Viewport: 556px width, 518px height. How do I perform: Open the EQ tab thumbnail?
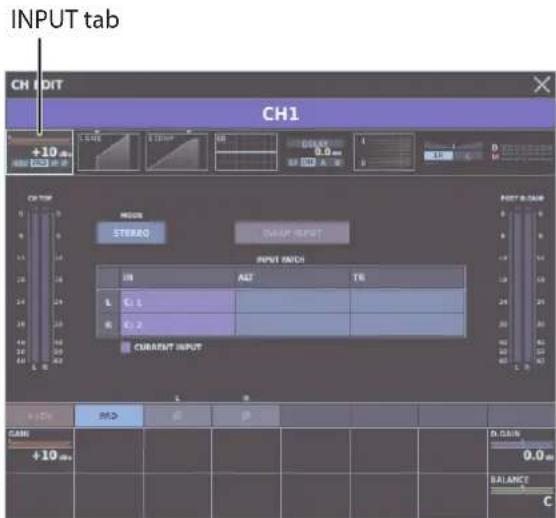246,152
